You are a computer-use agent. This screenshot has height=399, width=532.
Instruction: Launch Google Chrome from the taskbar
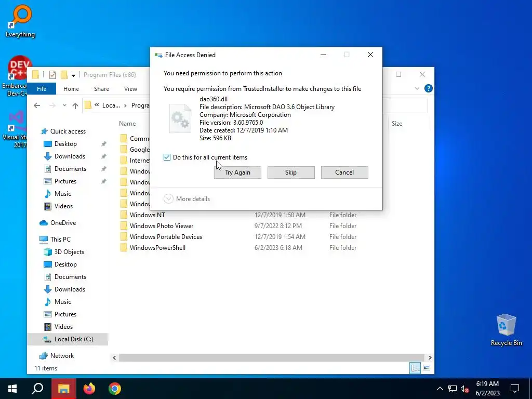tap(115, 389)
